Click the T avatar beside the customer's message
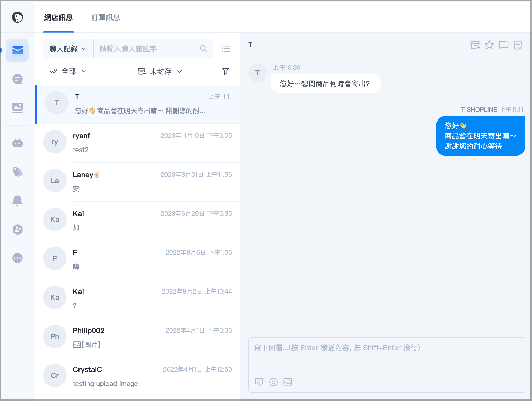 click(x=258, y=73)
